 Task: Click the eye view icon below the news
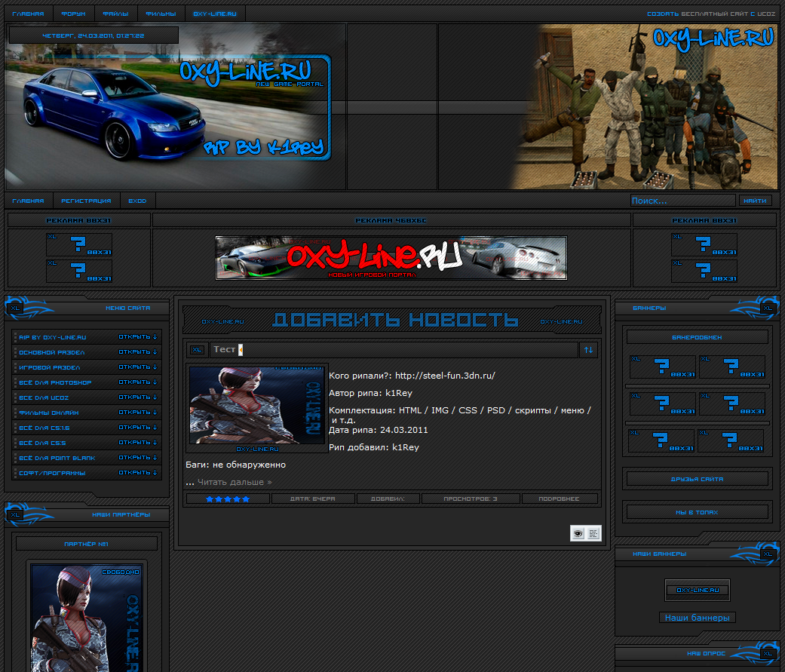(x=578, y=534)
